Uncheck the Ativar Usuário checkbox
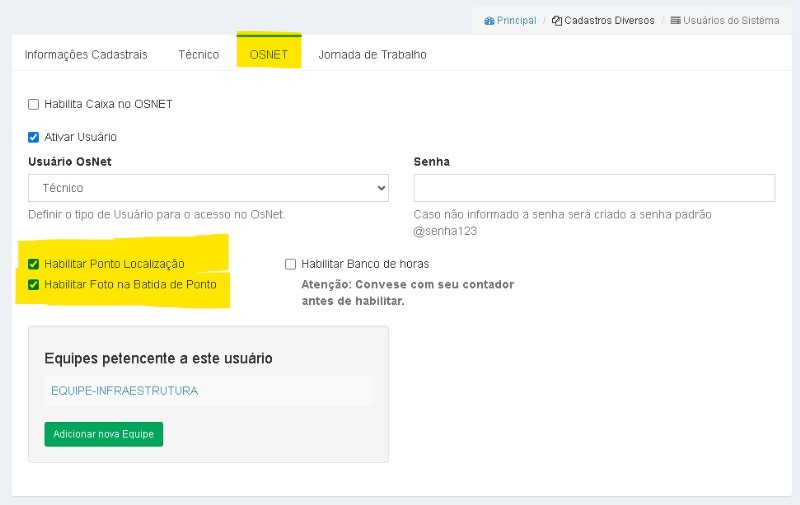This screenshot has width=800, height=505. [x=34, y=137]
